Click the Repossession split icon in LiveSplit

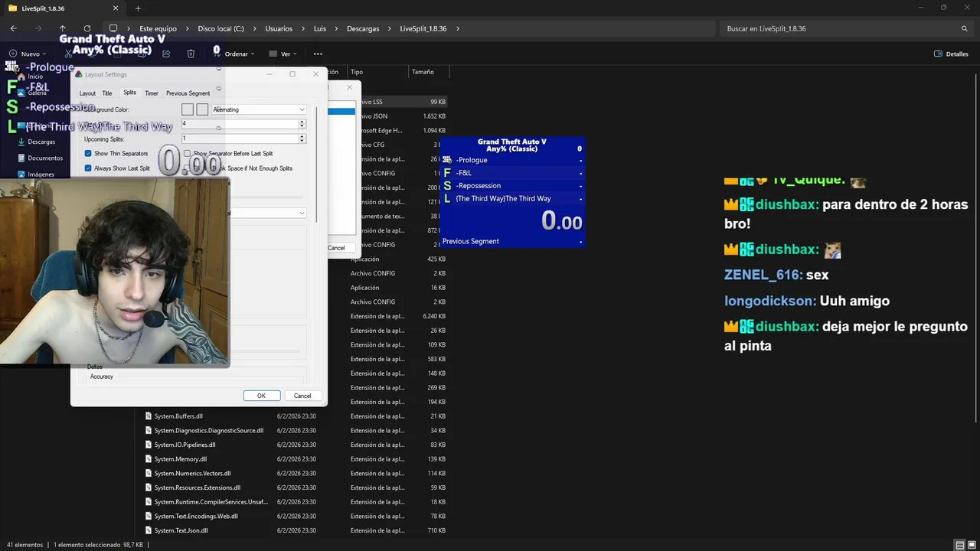[447, 186]
